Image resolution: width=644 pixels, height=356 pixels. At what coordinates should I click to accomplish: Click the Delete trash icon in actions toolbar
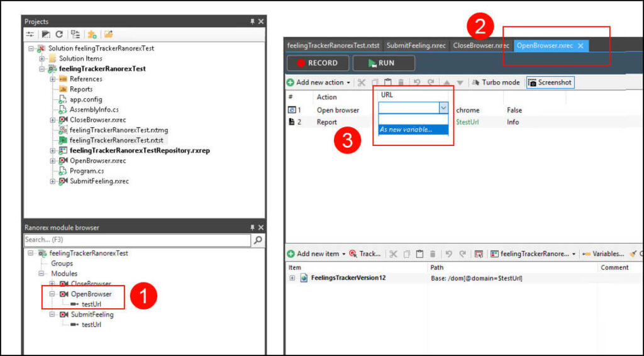pyautogui.click(x=401, y=82)
